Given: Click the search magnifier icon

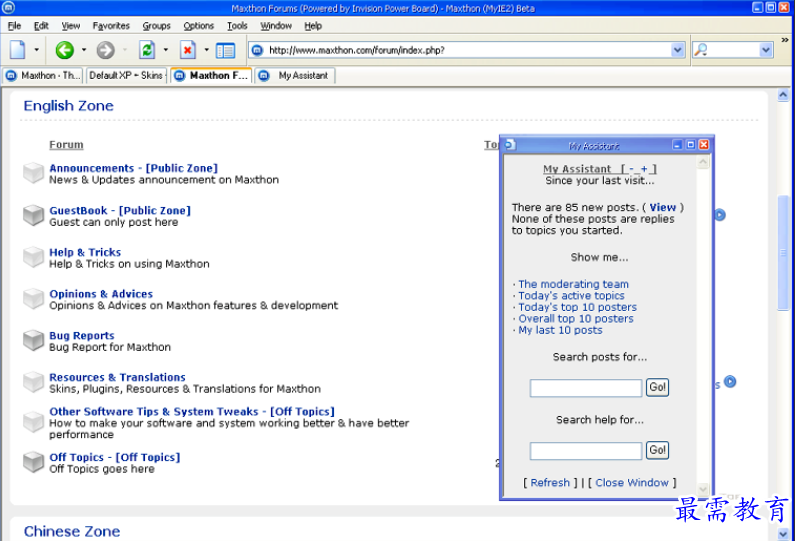Looking at the screenshot, I should (x=701, y=50).
